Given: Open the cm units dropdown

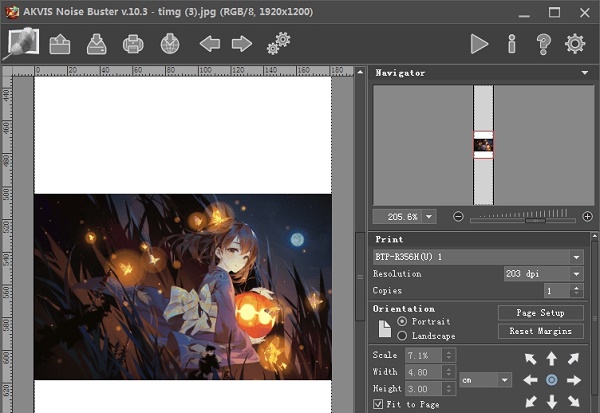Looking at the screenshot, I should click(505, 380).
